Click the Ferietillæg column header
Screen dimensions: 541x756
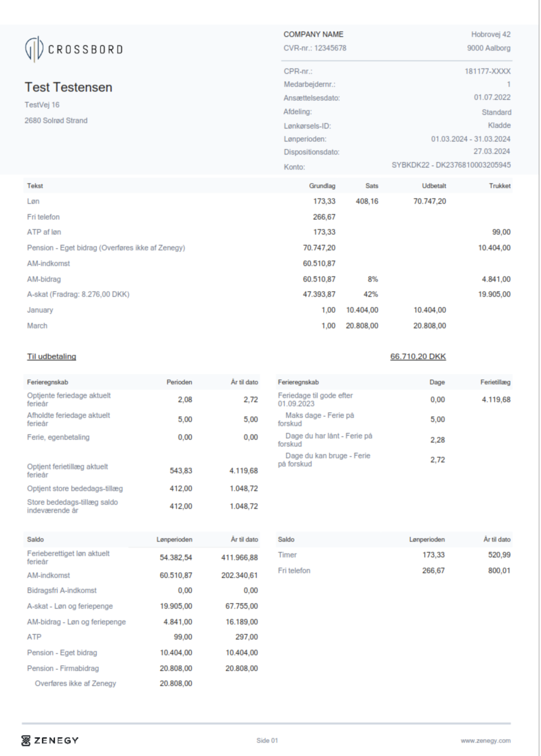click(x=495, y=382)
